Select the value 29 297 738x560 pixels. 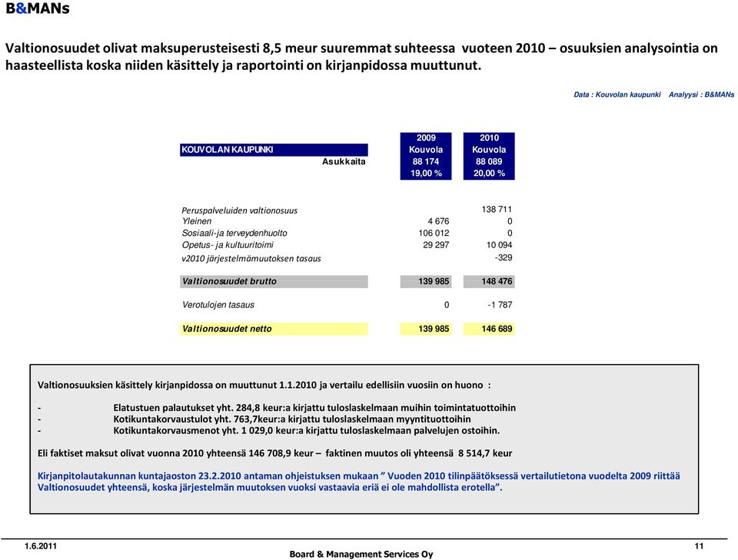[436, 245]
